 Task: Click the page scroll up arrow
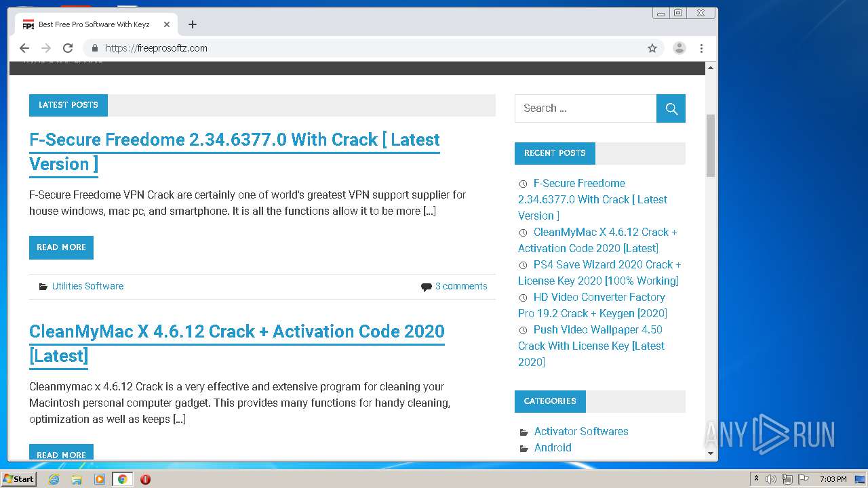click(x=711, y=68)
